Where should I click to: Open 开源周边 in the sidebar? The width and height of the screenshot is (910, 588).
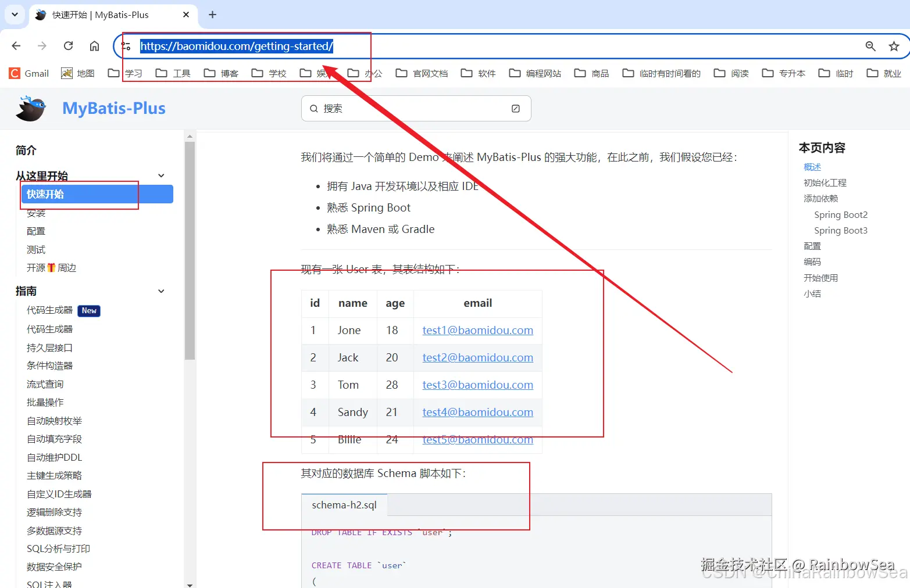click(52, 268)
